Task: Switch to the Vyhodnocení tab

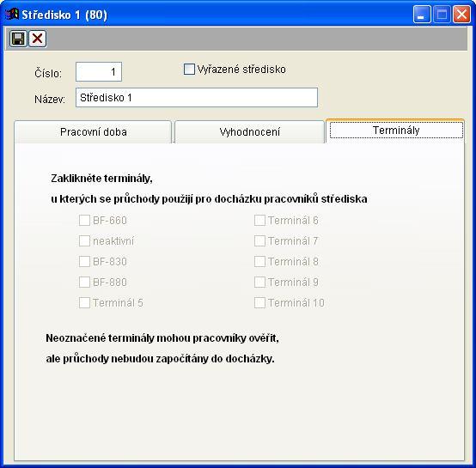Action: click(x=249, y=132)
